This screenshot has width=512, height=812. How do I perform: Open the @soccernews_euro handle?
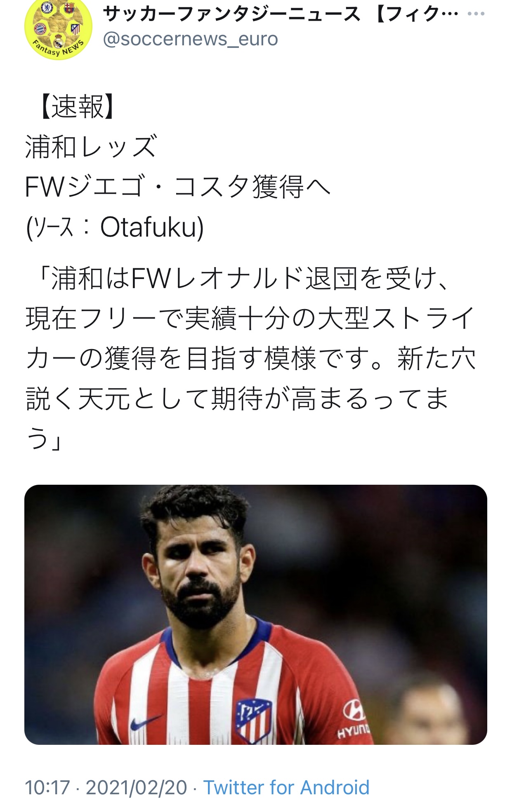coord(190,39)
